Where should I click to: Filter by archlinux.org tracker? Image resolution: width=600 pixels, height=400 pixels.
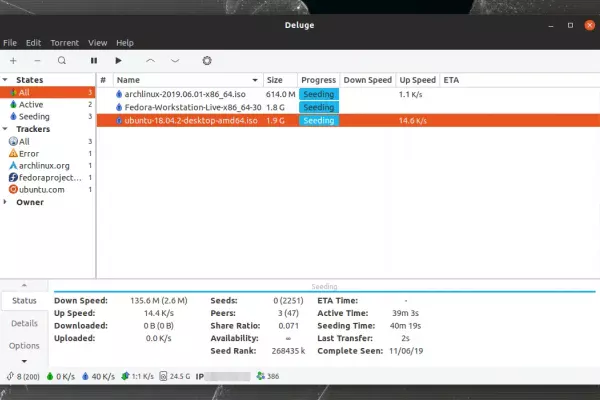tap(47, 165)
